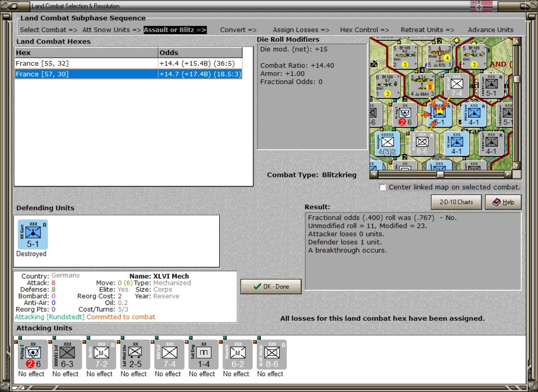Go to Convert subphase
This screenshot has height=392, width=538.
(238, 30)
